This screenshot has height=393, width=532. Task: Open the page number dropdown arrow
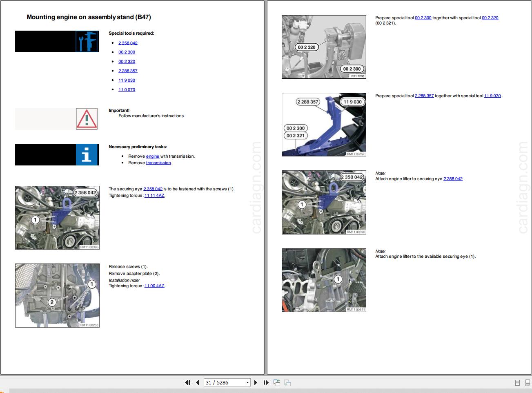[248, 382]
